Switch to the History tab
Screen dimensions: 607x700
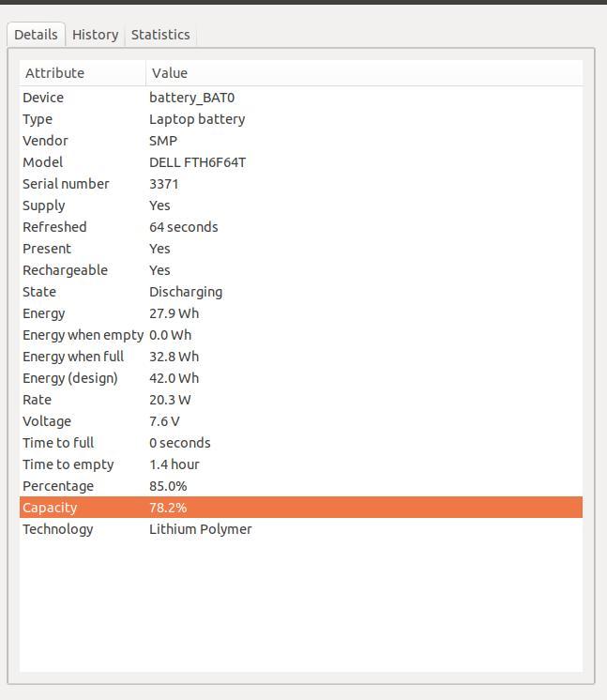coord(95,35)
